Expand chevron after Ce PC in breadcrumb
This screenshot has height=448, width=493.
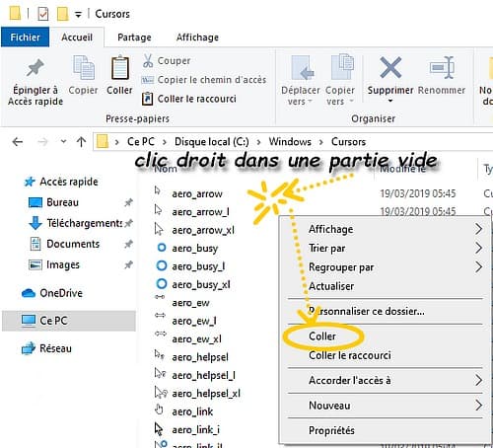165,142
